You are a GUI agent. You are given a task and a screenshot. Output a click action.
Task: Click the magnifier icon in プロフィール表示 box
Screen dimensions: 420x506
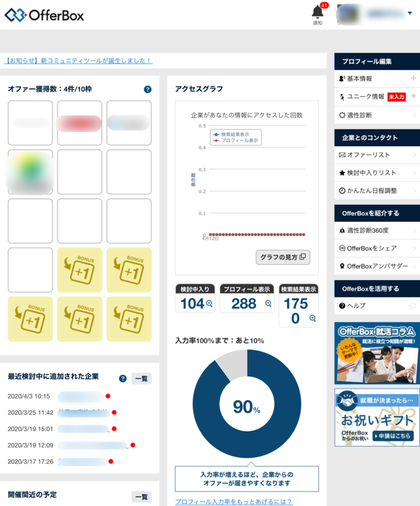point(268,304)
